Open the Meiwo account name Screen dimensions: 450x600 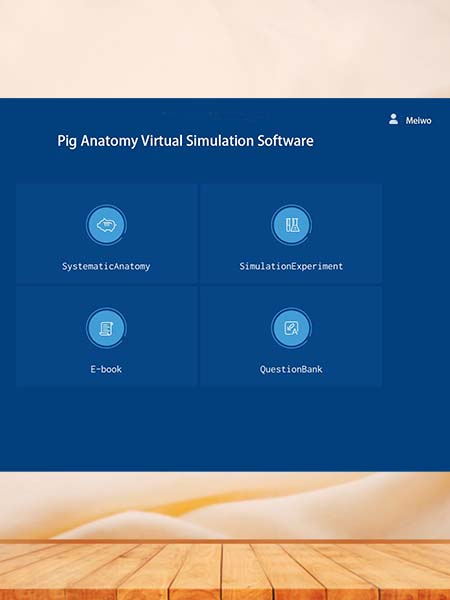[418, 121]
